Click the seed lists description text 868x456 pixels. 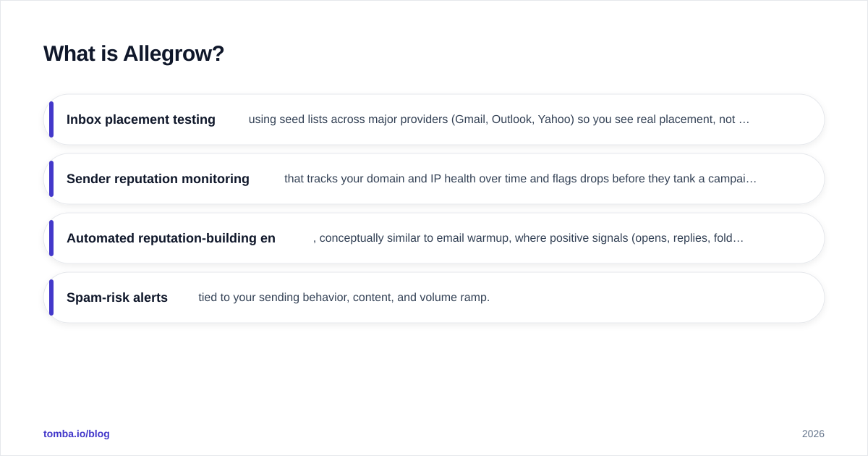coord(499,119)
